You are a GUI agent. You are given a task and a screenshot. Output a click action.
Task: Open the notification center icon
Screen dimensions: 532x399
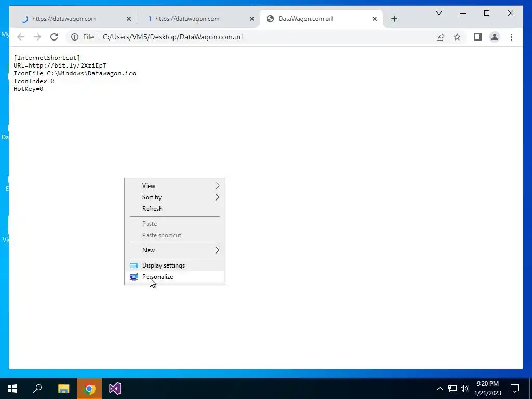point(515,389)
